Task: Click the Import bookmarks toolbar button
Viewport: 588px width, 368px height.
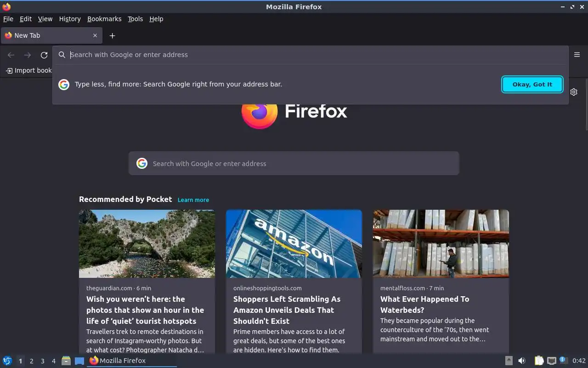Action: click(x=28, y=70)
